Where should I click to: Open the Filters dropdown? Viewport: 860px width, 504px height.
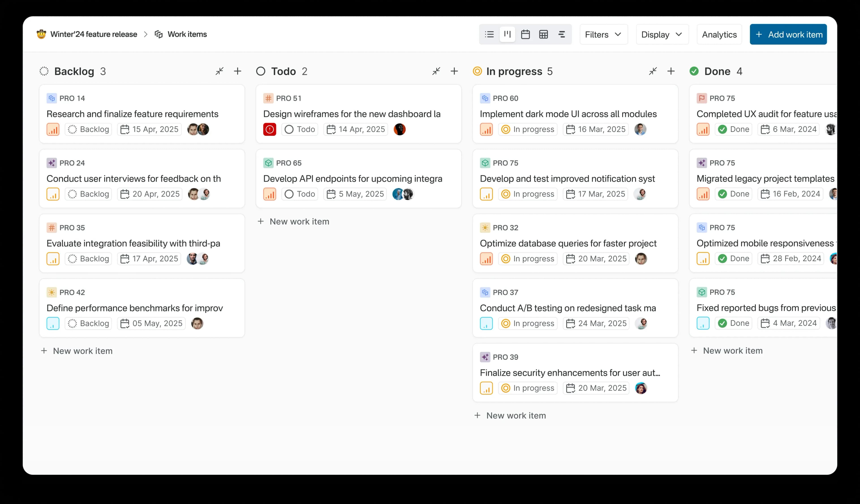(x=603, y=34)
